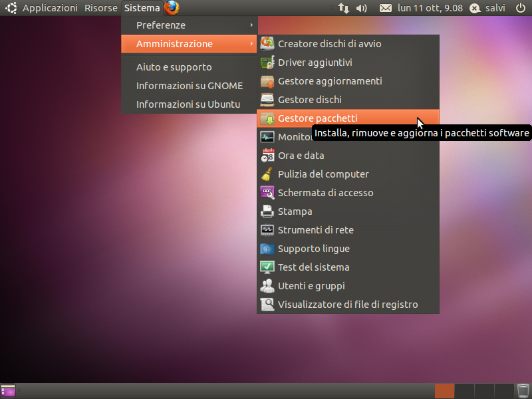Click the Test del sistema icon
Image resolution: width=532 pixels, height=399 pixels.
click(267, 267)
